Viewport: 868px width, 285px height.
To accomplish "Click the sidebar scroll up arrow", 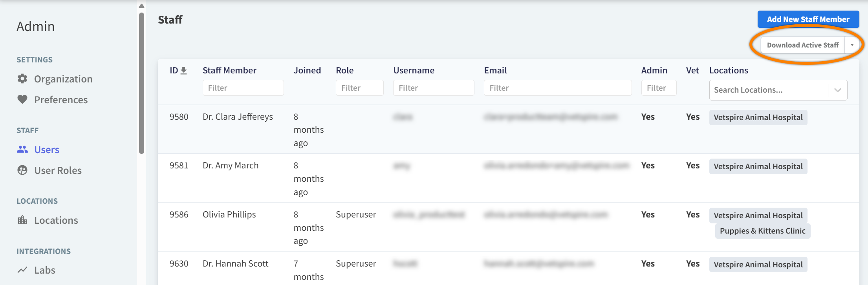I will point(142,6).
